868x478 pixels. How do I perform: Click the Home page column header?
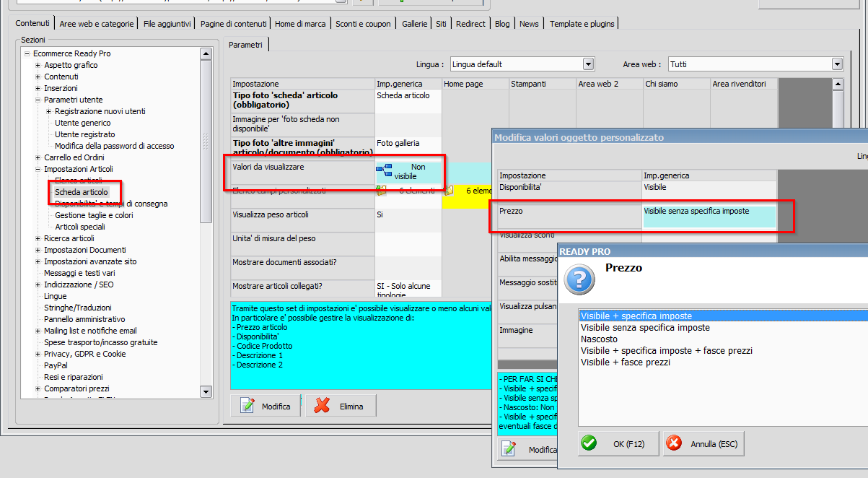pyautogui.click(x=475, y=84)
